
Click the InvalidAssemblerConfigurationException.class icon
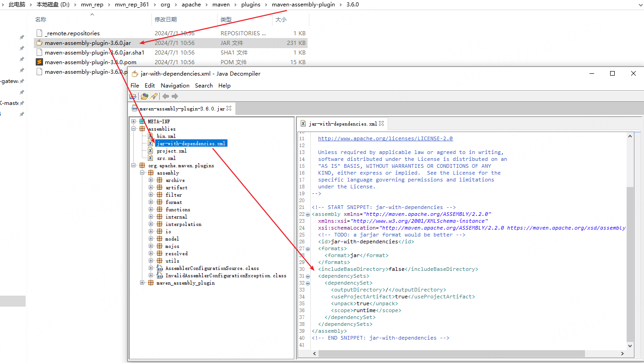click(160, 275)
